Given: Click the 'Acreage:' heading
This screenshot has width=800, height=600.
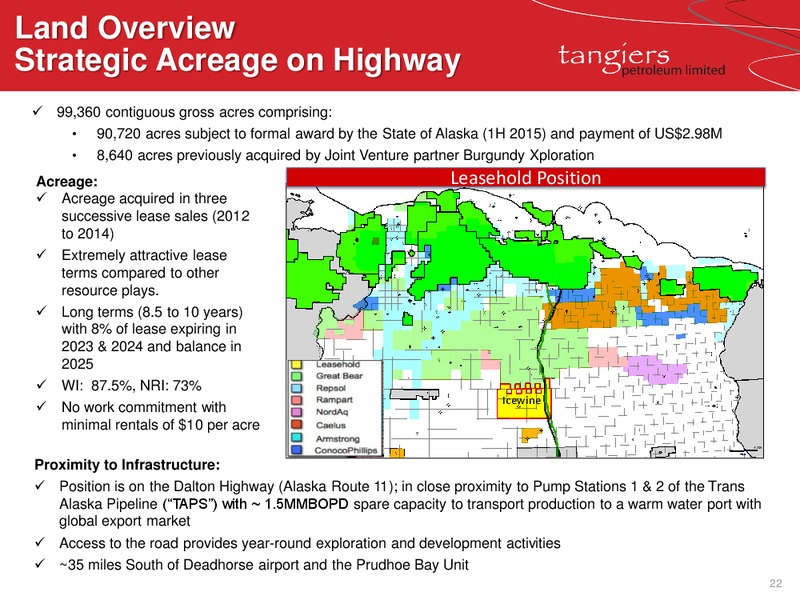Looking at the screenshot, I should [67, 182].
